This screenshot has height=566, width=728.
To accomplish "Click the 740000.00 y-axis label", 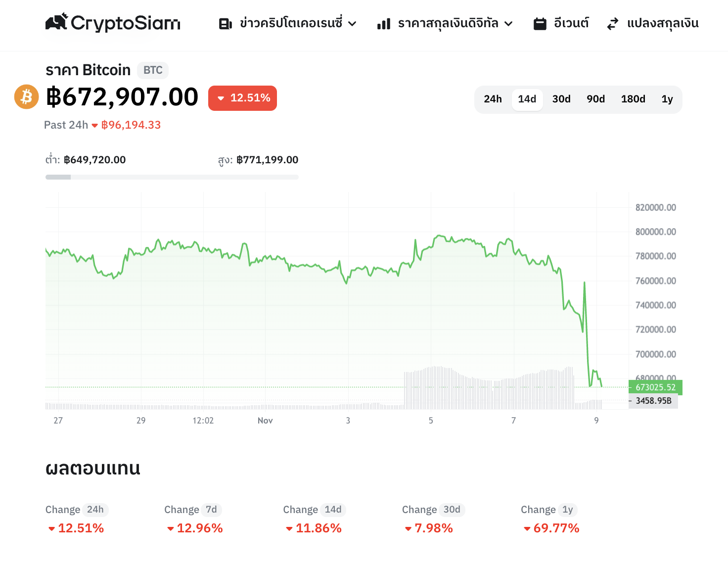I will 656,305.
